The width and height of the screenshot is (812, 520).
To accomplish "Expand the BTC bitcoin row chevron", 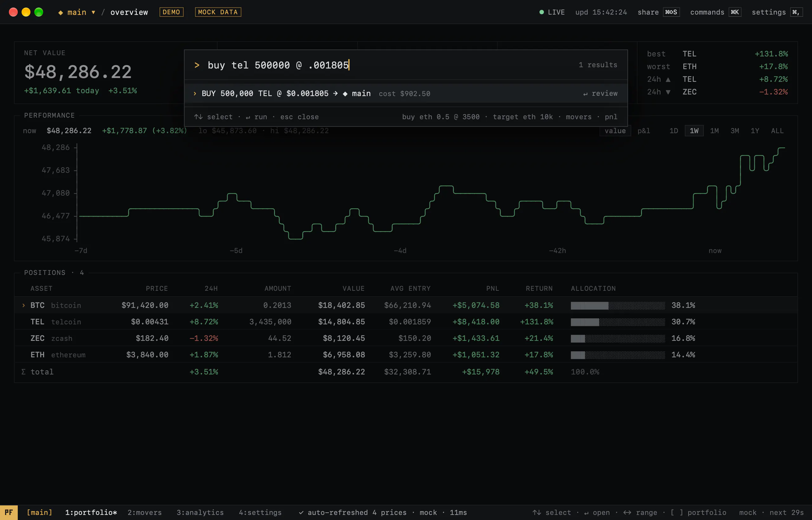I will 23,305.
